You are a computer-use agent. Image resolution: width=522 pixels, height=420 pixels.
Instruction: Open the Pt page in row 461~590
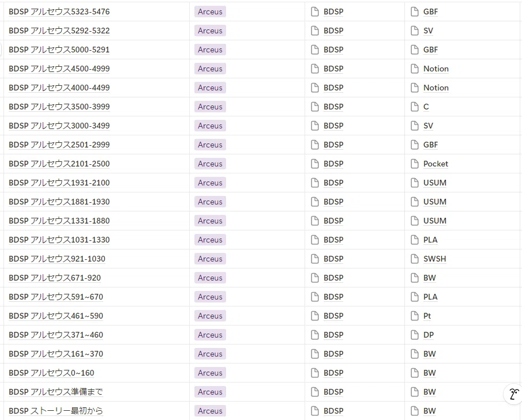tap(427, 316)
